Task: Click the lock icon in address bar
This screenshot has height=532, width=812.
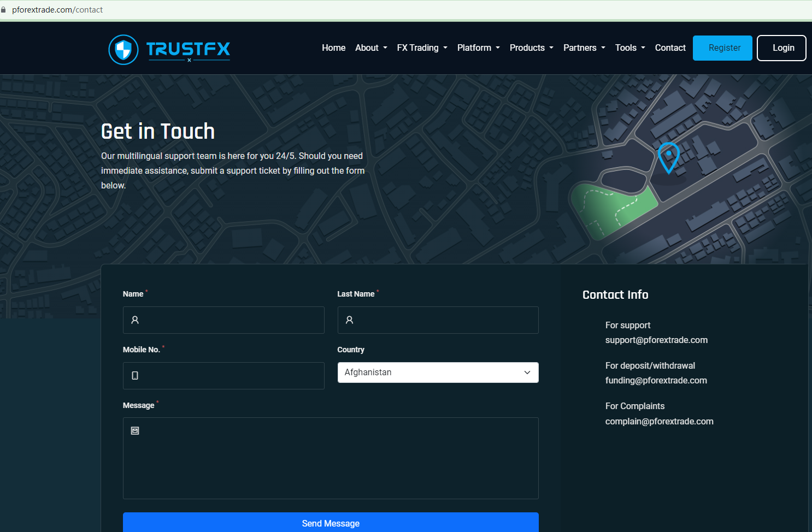Action: point(3,10)
